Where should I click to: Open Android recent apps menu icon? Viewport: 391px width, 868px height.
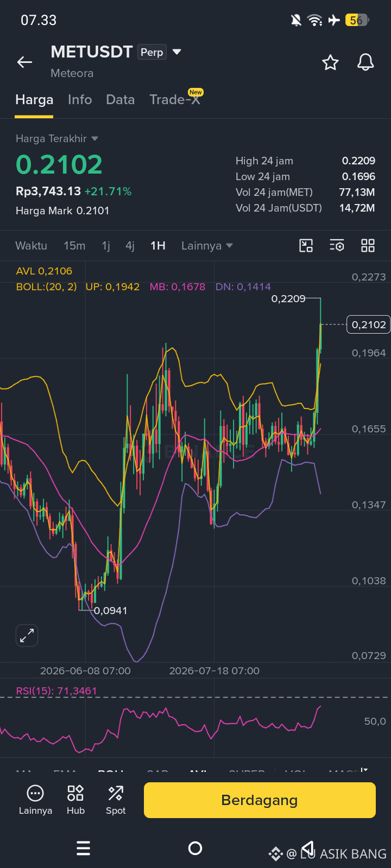point(83,848)
